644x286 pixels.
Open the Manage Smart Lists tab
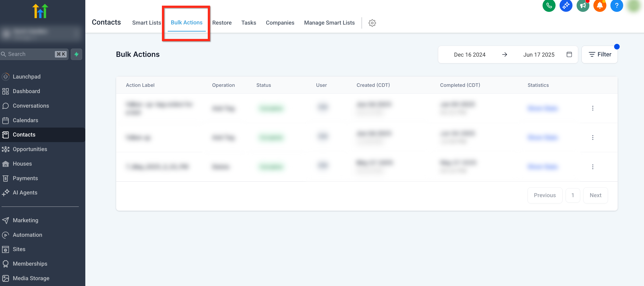(329, 23)
